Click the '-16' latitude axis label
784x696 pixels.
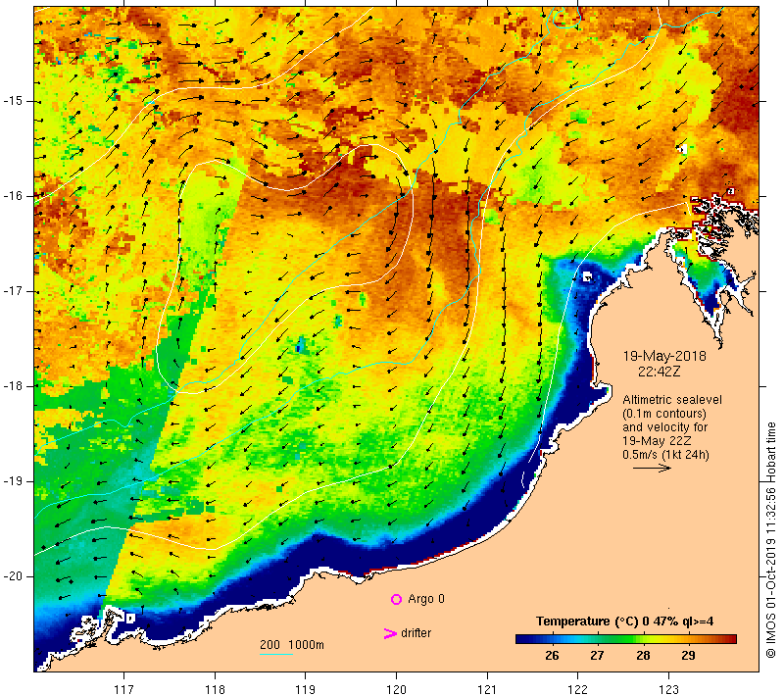click(x=13, y=196)
